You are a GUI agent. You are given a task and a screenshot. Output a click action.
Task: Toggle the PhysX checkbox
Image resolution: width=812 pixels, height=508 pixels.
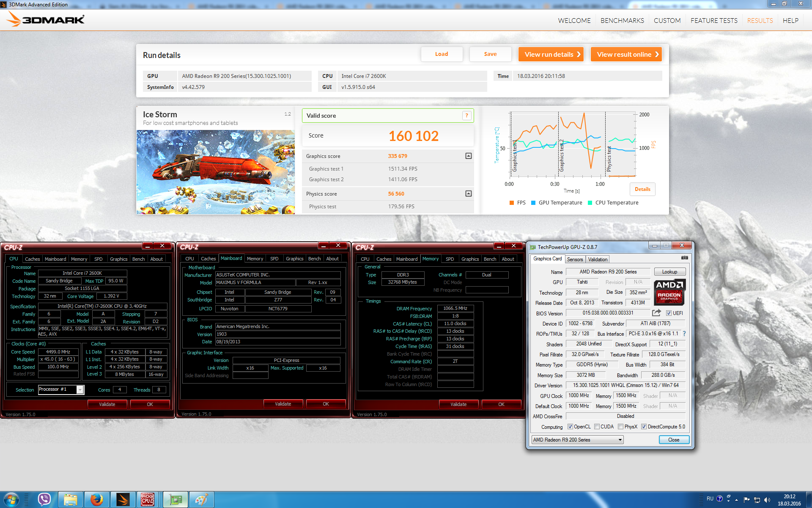620,427
